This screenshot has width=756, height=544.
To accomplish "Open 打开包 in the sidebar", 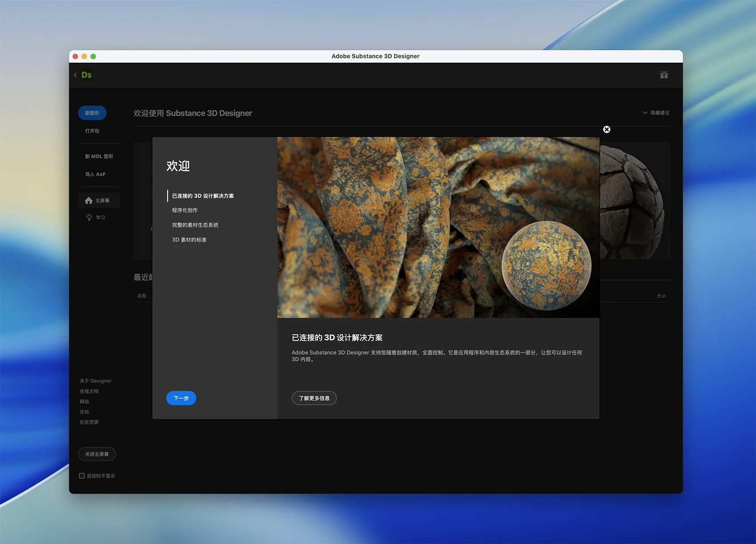I will click(x=92, y=131).
